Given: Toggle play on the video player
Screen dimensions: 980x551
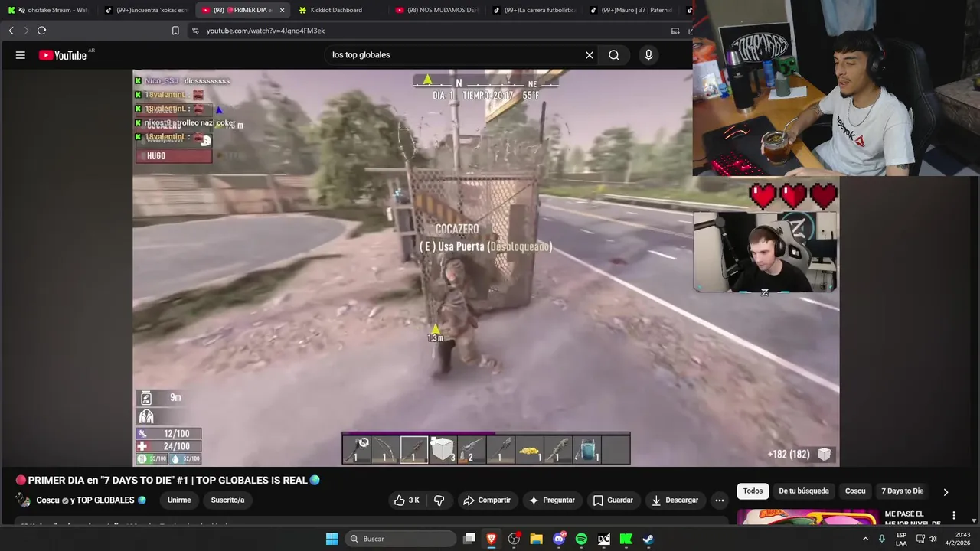Looking at the screenshot, I should (486, 268).
